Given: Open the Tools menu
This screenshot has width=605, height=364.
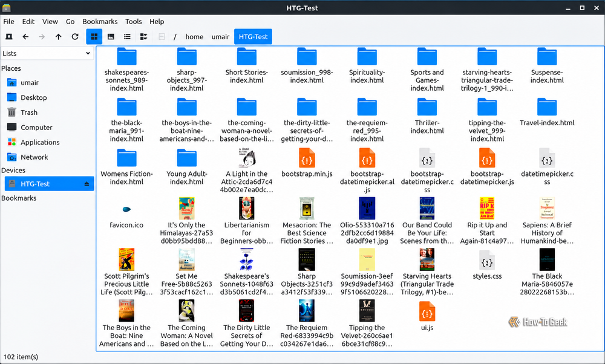Looking at the screenshot, I should [x=134, y=22].
